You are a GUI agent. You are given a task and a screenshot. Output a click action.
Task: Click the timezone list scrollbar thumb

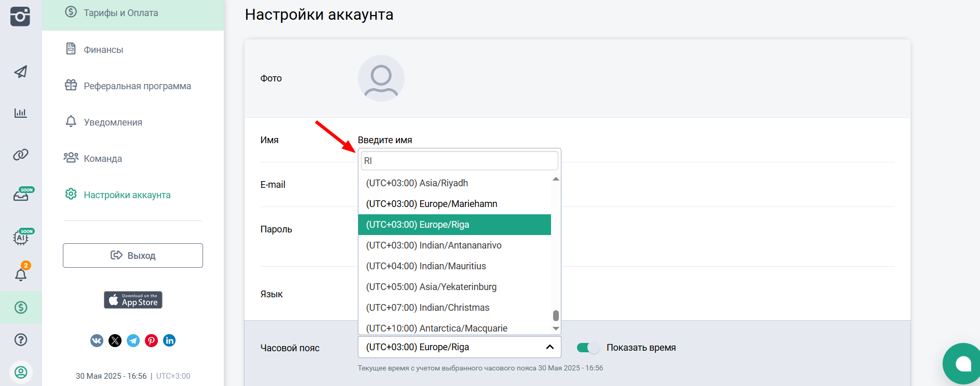point(556,315)
